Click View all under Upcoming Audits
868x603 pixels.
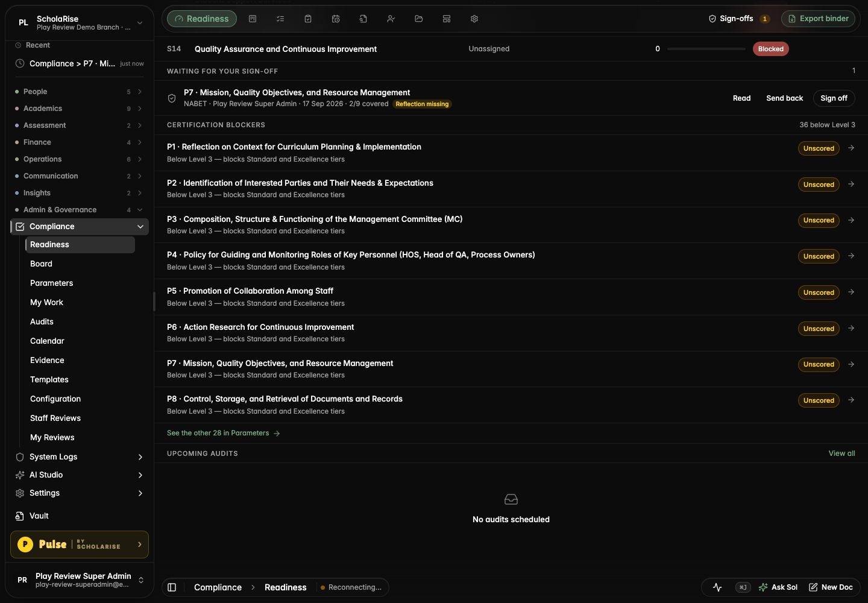coord(841,453)
